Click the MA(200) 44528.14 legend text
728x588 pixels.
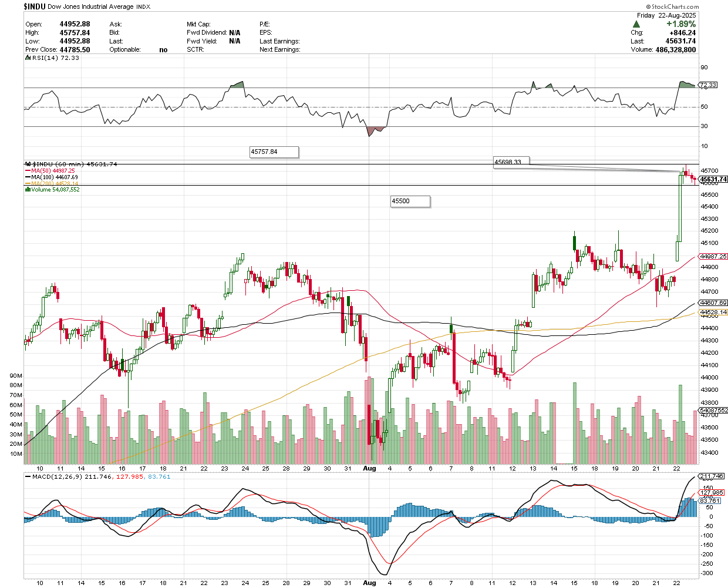point(55,184)
